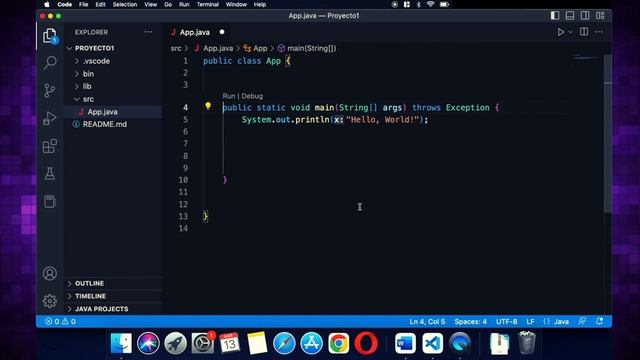This screenshot has height=360, width=640.
Task: Open the Search view in activity bar
Action: pos(50,62)
